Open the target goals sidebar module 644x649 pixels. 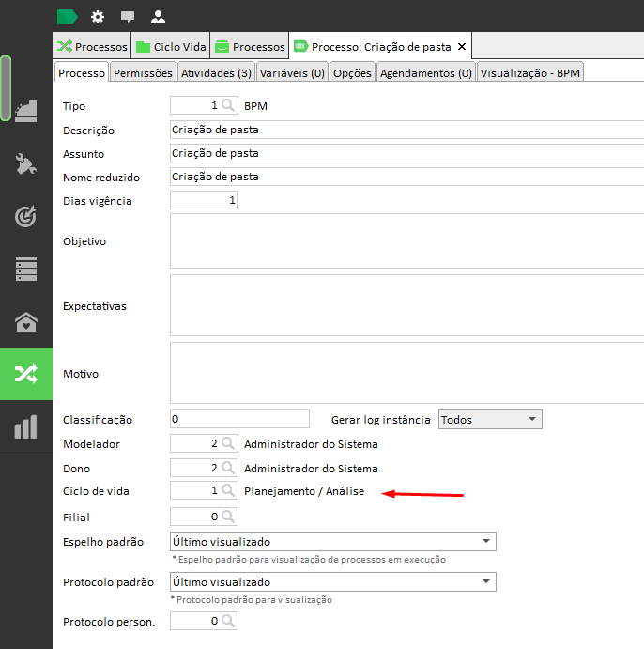point(26,216)
